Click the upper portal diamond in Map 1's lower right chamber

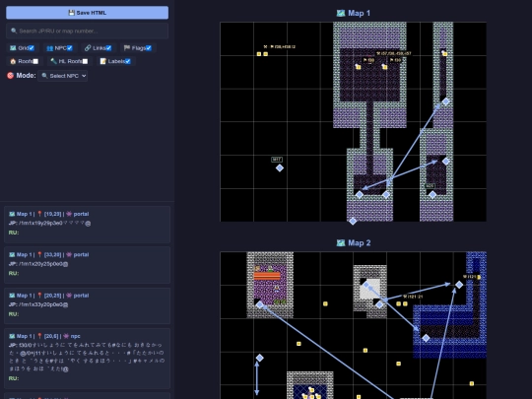tap(446, 162)
